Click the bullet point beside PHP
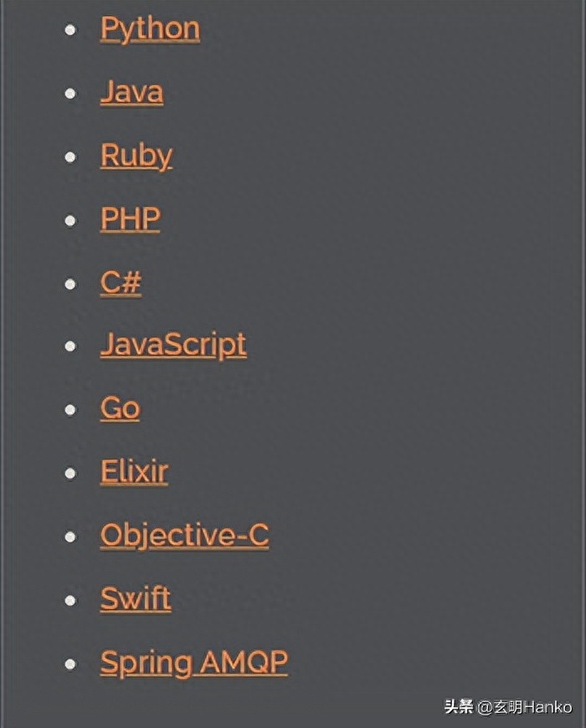 click(70, 220)
